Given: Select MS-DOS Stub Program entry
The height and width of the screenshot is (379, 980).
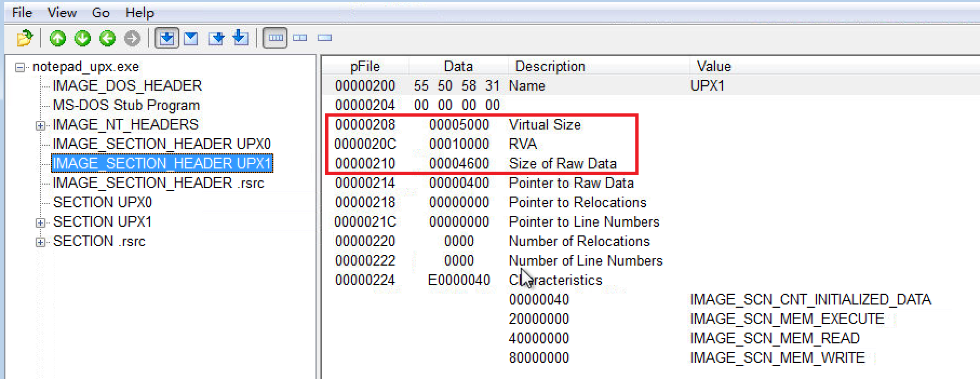Looking at the screenshot, I should pos(126,105).
